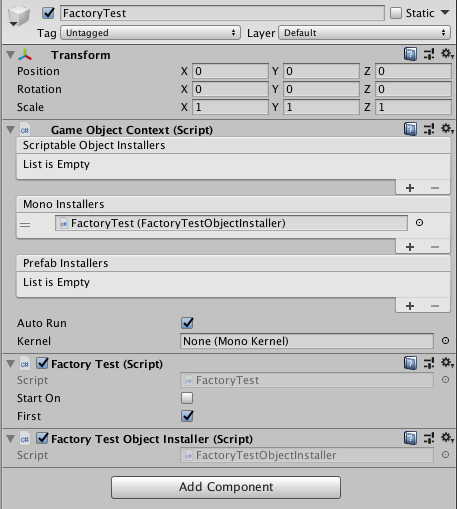
Task: Open object picker for the Mono Installers entry
Action: [x=419, y=223]
